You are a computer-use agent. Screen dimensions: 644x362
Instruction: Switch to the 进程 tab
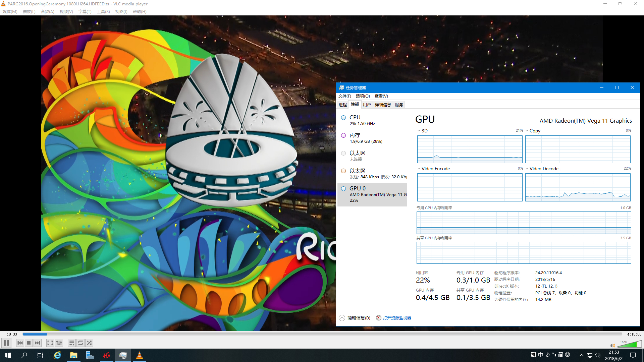343,105
